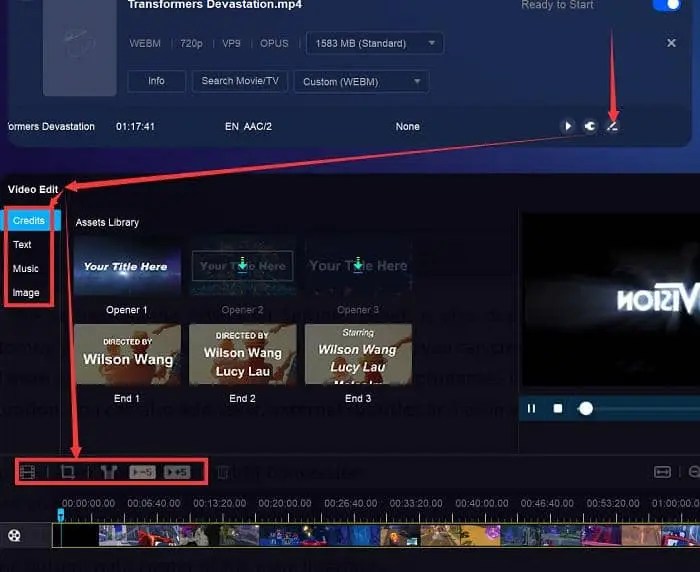
Task: Download the Opener 2 title template
Action: [x=242, y=265]
